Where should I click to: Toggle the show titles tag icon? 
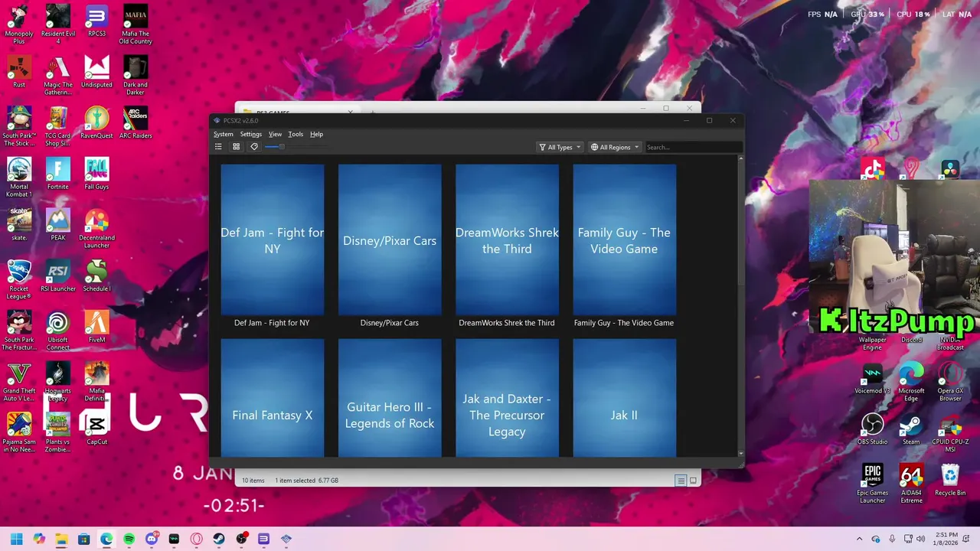click(x=254, y=147)
